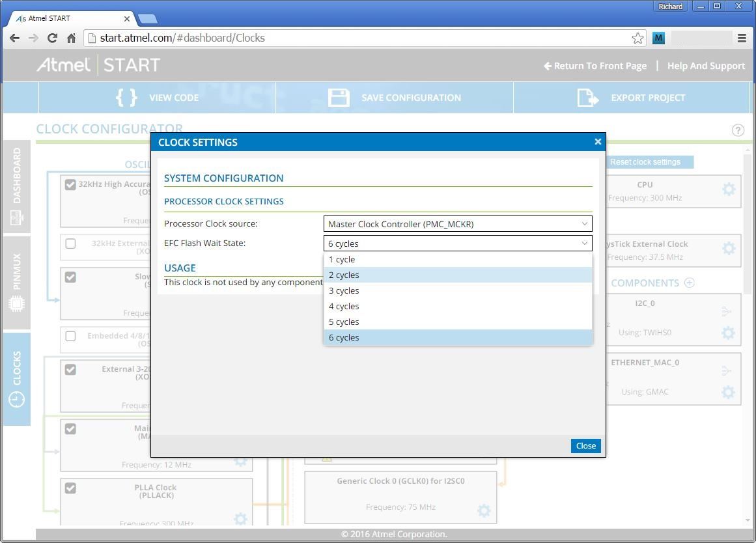Click the Close button in the dialog
The height and width of the screenshot is (543, 756).
coord(586,446)
